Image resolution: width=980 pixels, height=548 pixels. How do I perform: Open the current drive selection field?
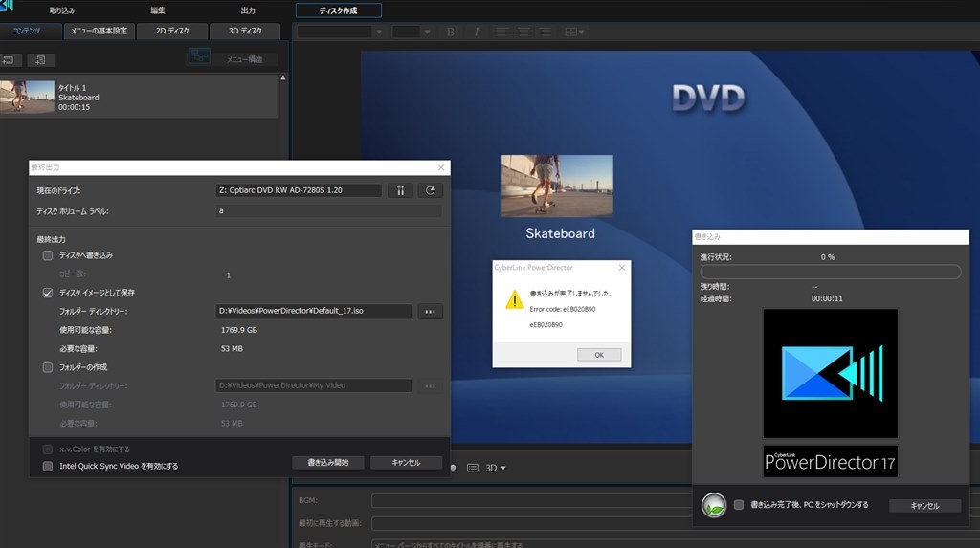299,190
